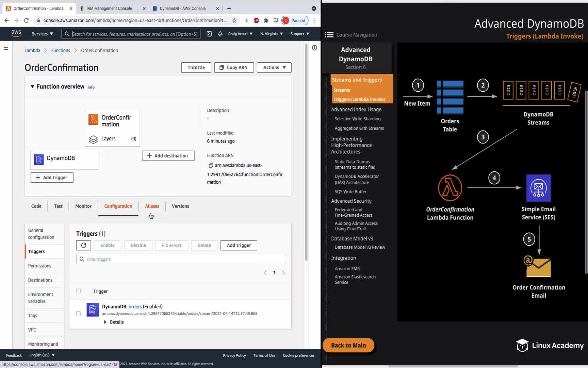Viewport: 588px width, 368px height.
Task: Bookmark page with the star icon
Action: click(234, 20)
